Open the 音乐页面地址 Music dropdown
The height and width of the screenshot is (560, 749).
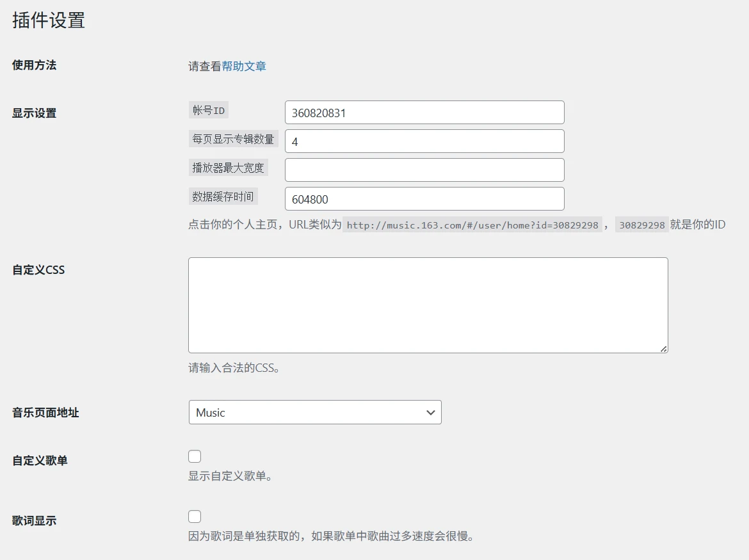pyautogui.click(x=315, y=413)
